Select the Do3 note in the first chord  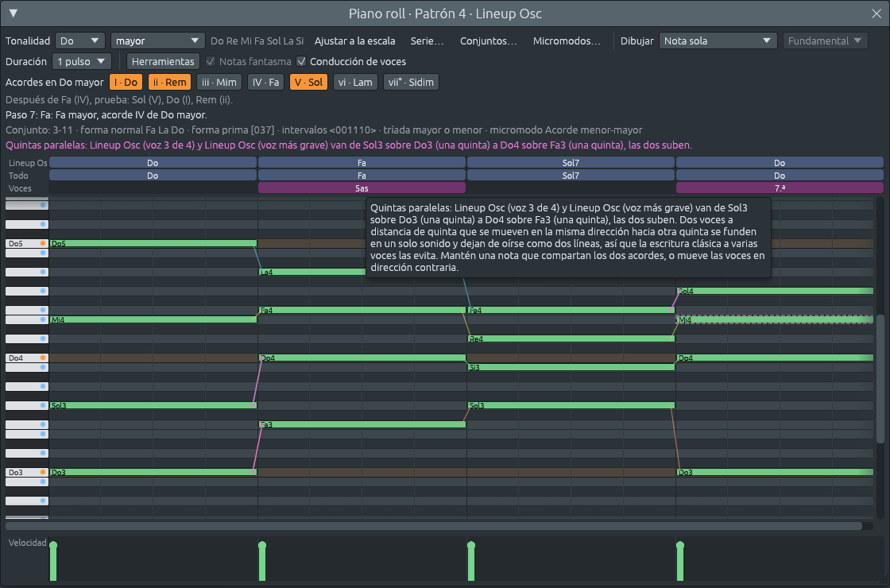coord(153,472)
